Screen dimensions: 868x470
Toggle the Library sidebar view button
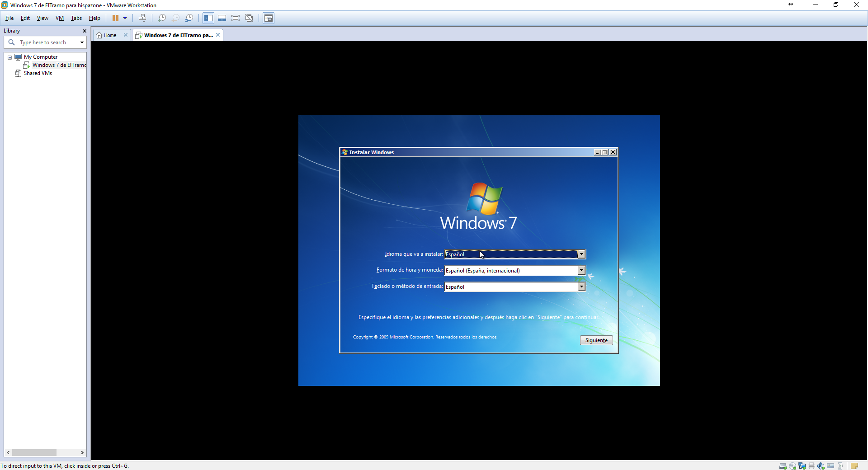[x=208, y=18]
